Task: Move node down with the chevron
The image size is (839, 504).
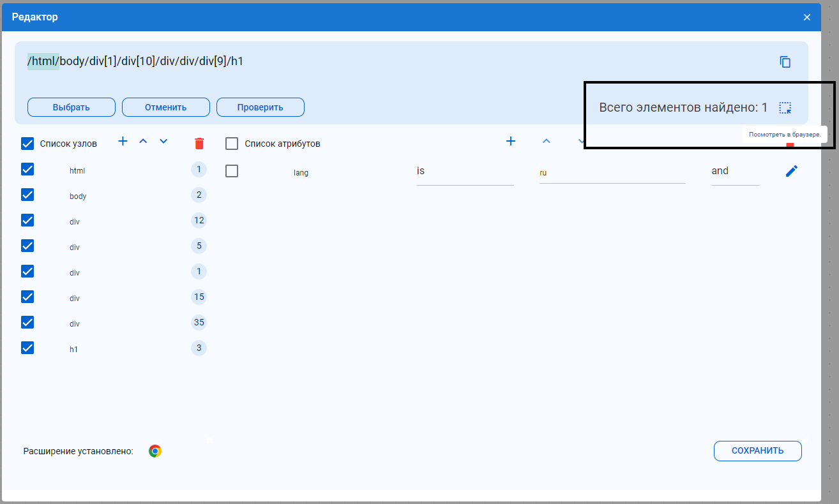Action: pos(163,141)
